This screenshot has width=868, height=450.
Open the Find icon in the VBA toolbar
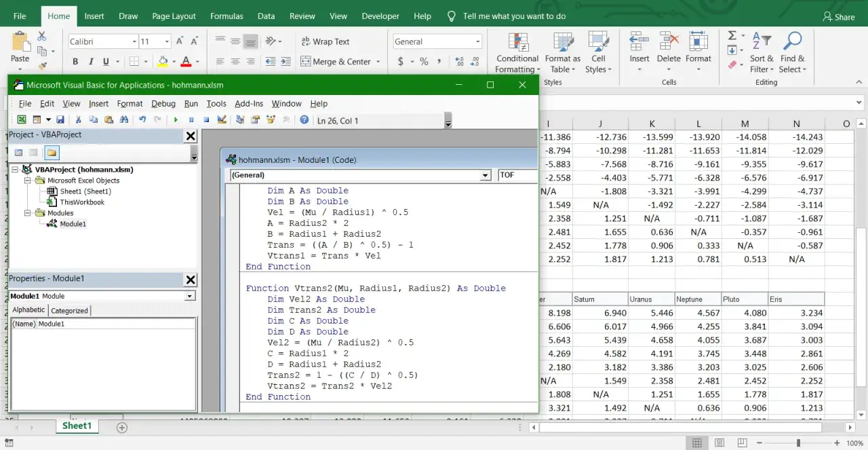pos(123,120)
